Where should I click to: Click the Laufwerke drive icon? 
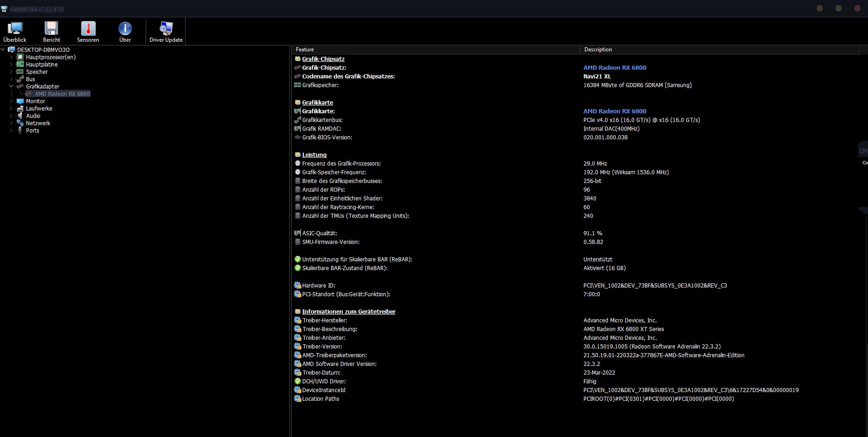click(20, 109)
